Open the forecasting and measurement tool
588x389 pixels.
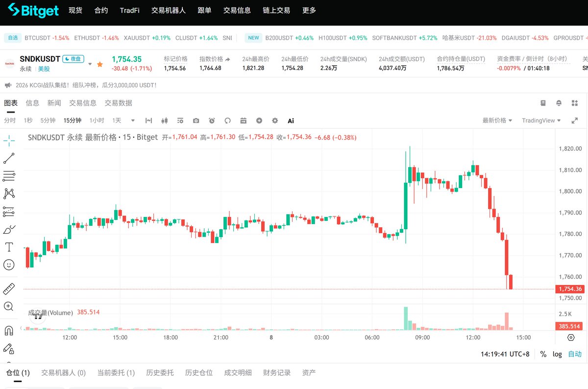click(x=9, y=211)
